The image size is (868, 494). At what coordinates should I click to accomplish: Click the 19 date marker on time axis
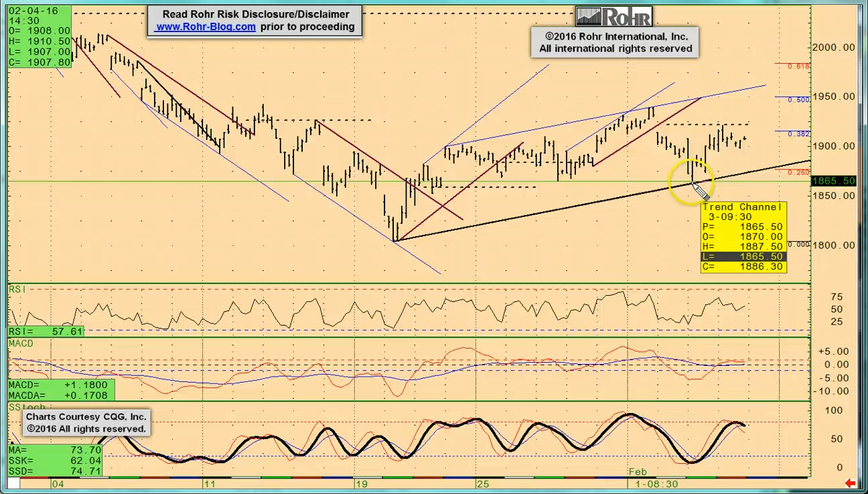[x=362, y=483]
